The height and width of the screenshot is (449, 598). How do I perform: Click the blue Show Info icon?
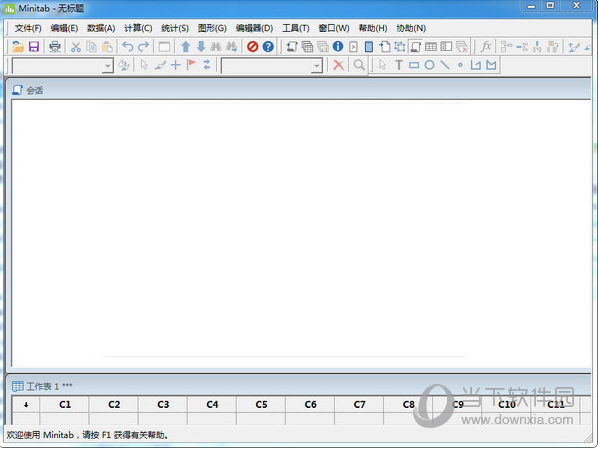338,47
